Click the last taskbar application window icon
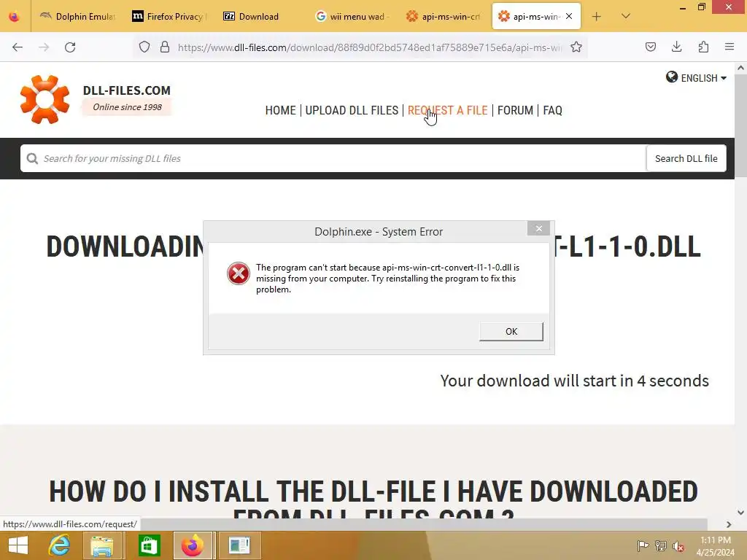Image resolution: width=747 pixels, height=560 pixels. [x=239, y=545]
